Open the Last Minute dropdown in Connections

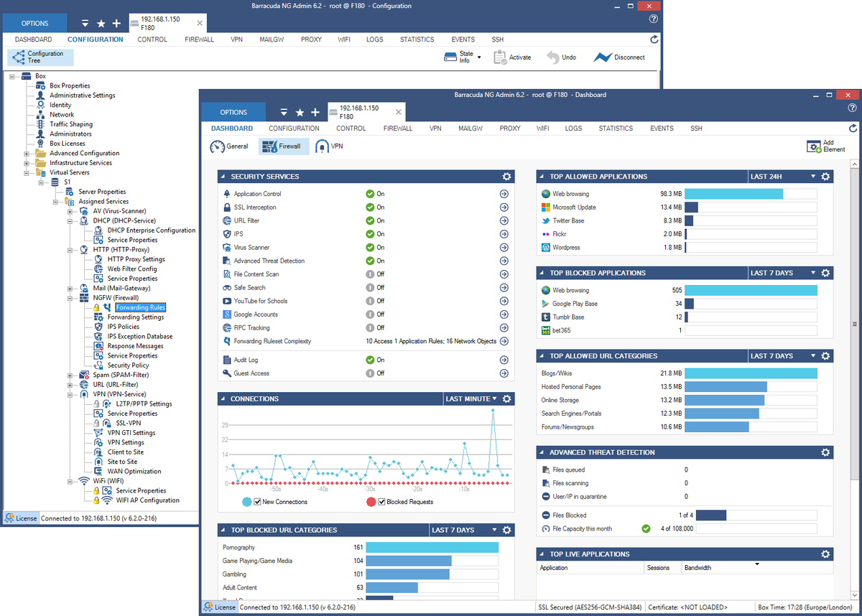(471, 398)
